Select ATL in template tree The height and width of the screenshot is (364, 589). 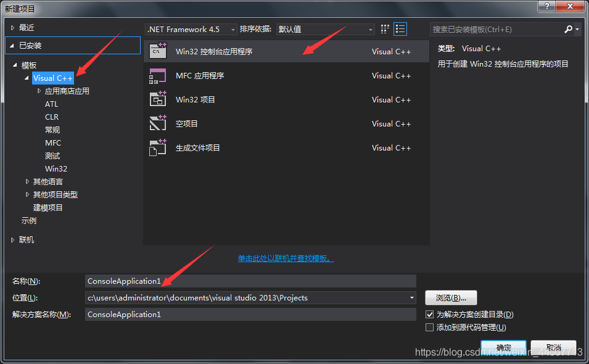click(x=51, y=104)
